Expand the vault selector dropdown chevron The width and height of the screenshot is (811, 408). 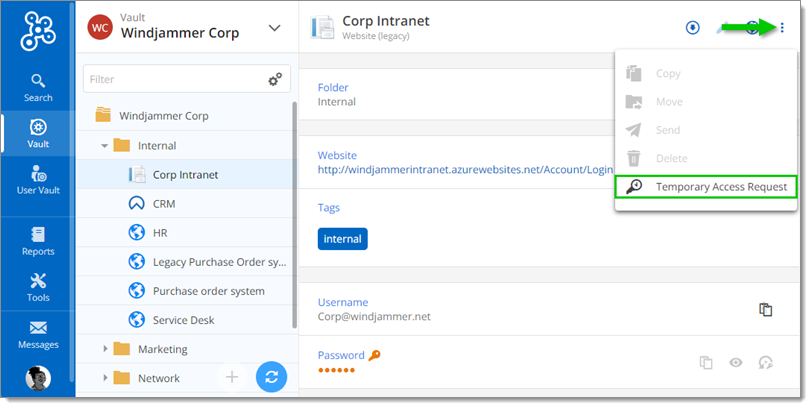click(275, 28)
